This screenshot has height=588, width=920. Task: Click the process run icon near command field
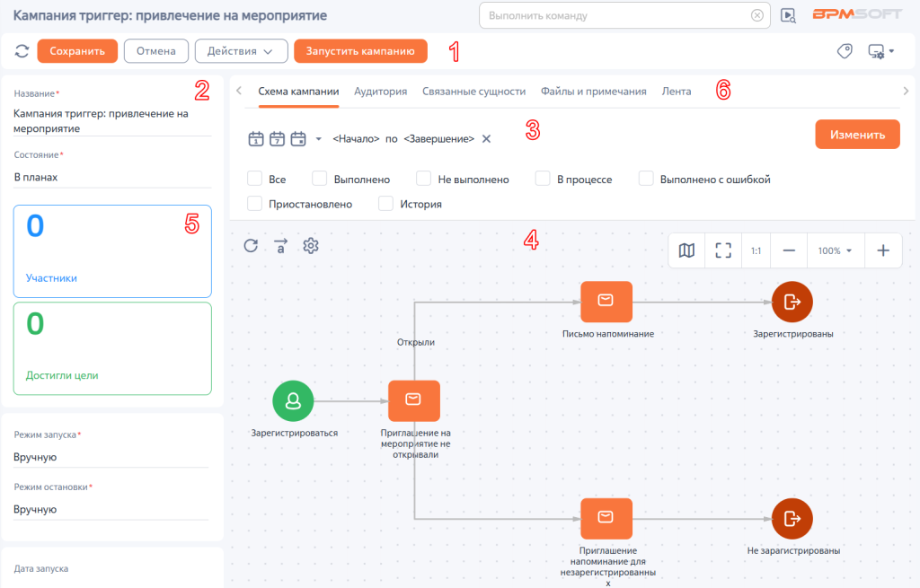[788, 16]
